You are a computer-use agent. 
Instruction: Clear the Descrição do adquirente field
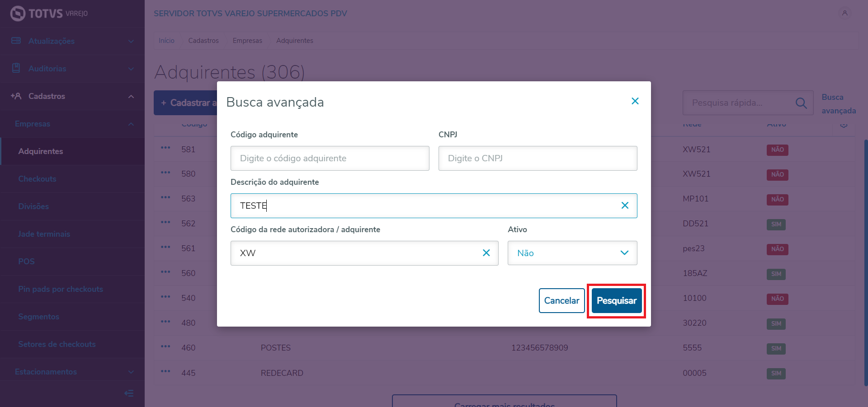click(x=625, y=206)
